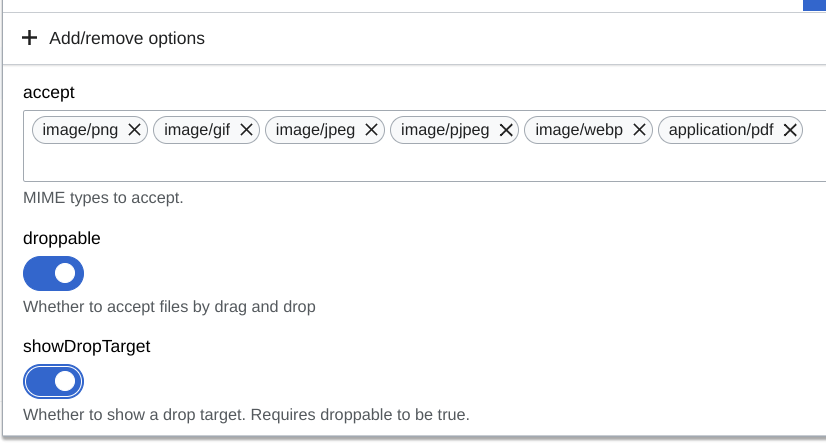Remove the image/webp tag
The image size is (826, 444).
point(639,130)
